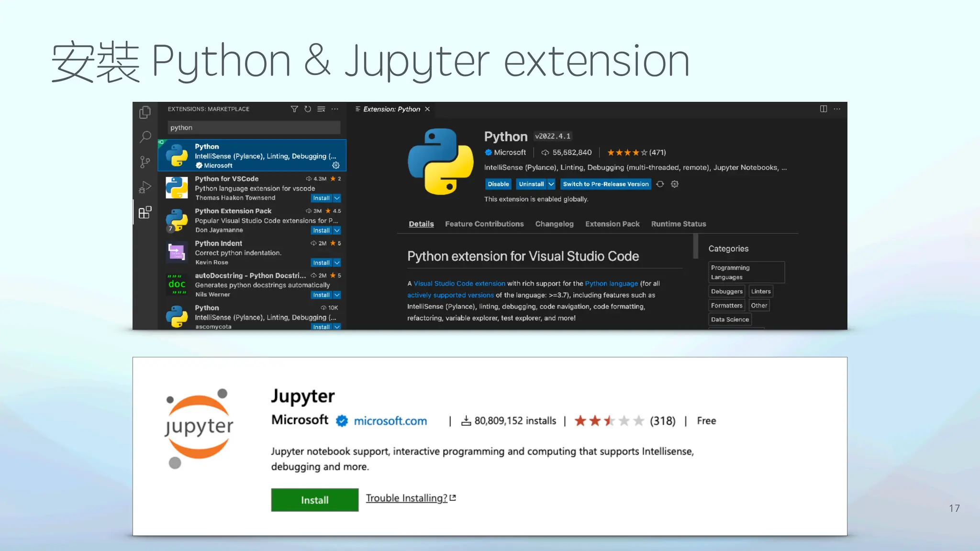Expand Install dropdown for Python Indent
The image size is (980, 551).
click(x=337, y=263)
